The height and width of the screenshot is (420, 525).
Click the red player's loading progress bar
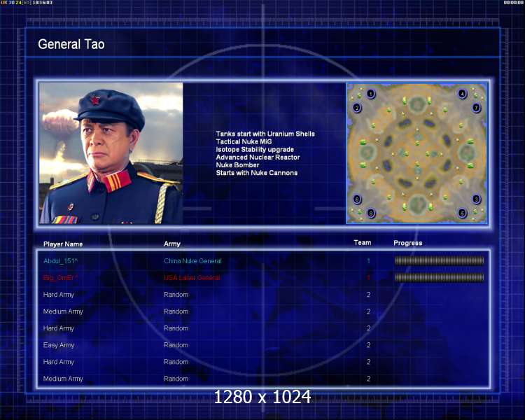coord(440,277)
